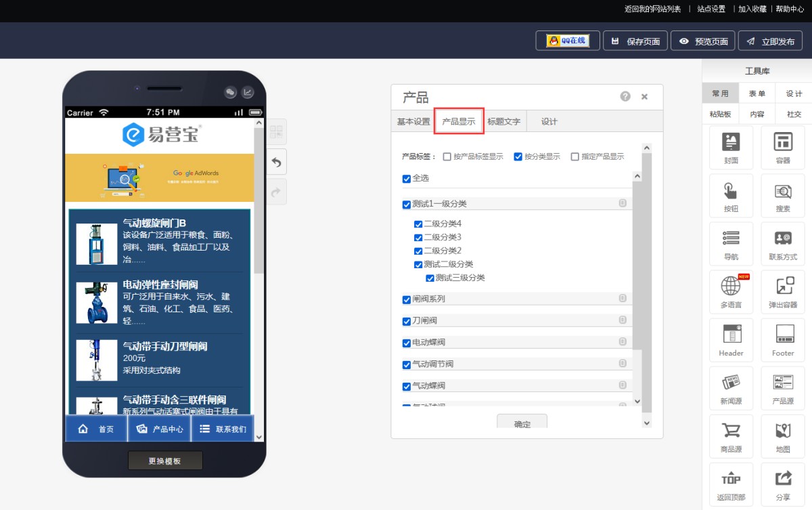Screen dimensions: 812x510
Task: Click 立即发布 publish now button
Action: point(770,41)
